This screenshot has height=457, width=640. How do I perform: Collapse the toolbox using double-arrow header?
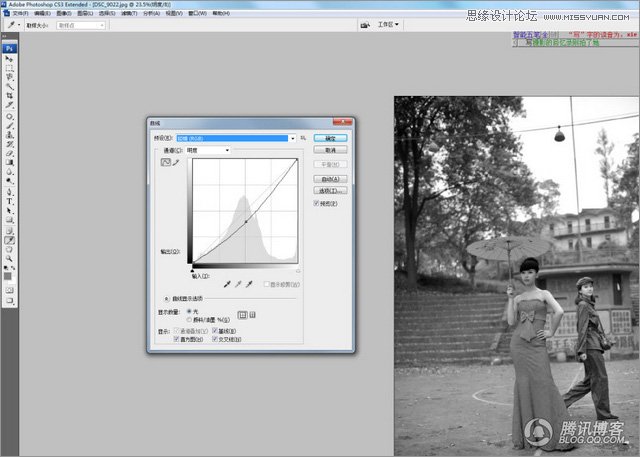point(5,36)
